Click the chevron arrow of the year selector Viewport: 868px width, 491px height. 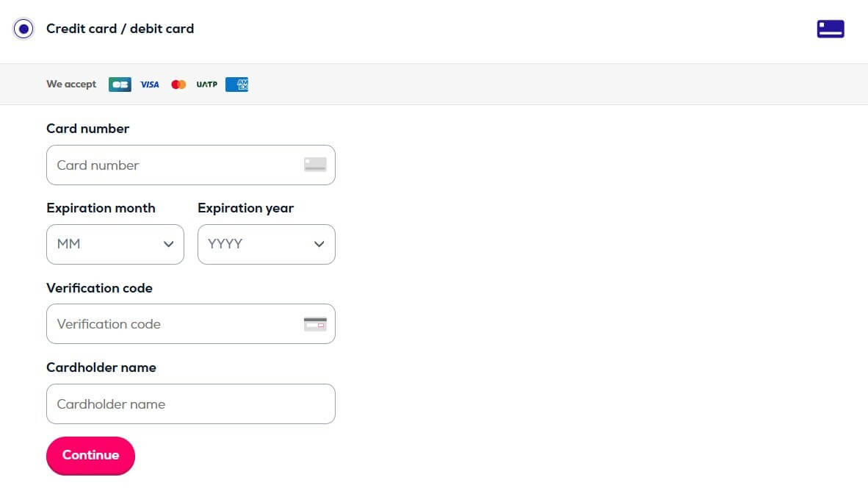(x=319, y=244)
